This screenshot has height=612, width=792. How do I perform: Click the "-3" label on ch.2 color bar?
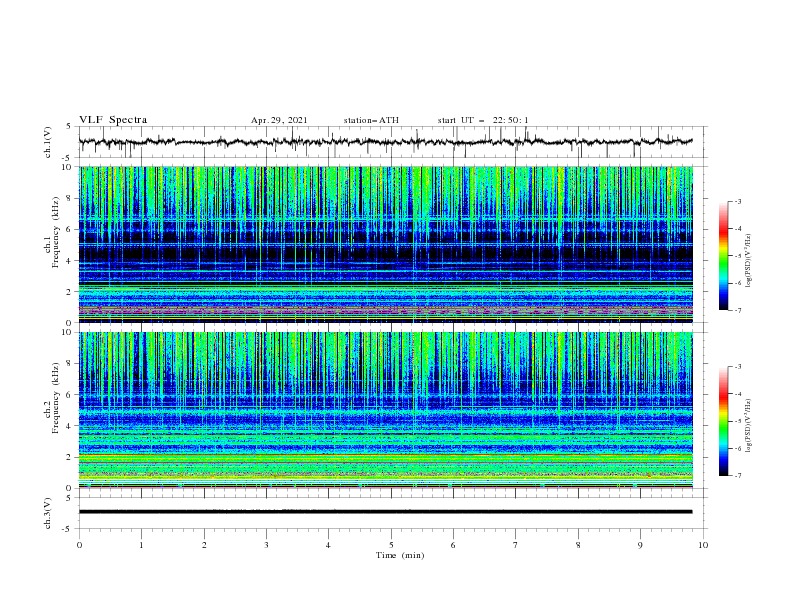[x=737, y=367]
